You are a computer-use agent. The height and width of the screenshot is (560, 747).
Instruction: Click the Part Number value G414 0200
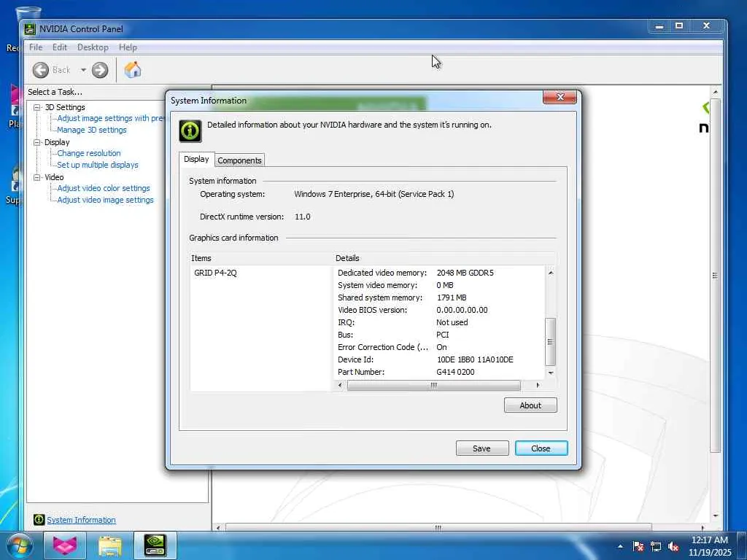pos(455,372)
